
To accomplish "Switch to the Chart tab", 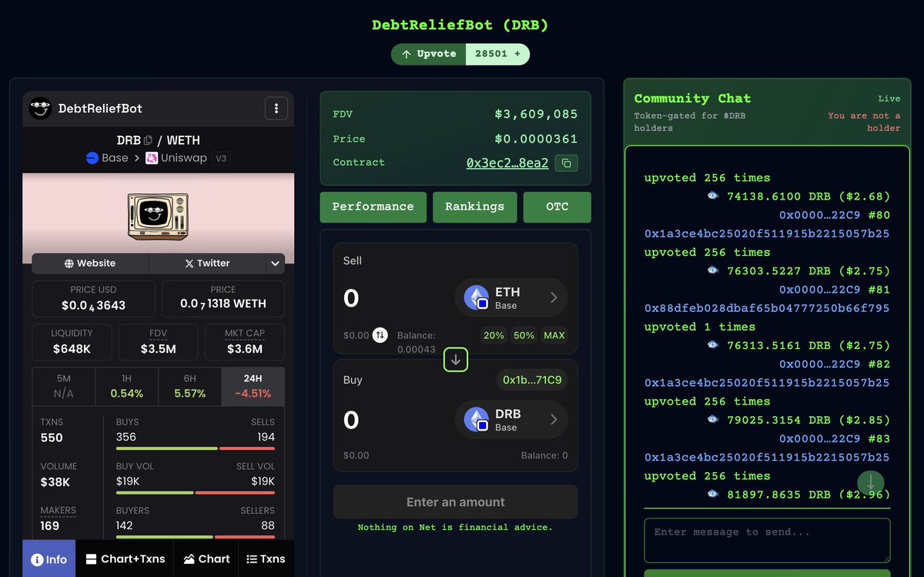I will (x=206, y=559).
